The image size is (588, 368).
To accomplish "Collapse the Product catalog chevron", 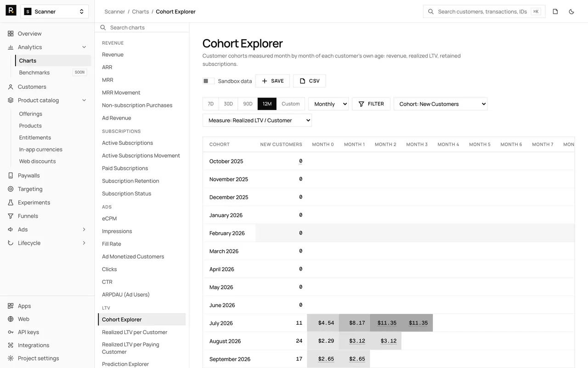I will (84, 100).
